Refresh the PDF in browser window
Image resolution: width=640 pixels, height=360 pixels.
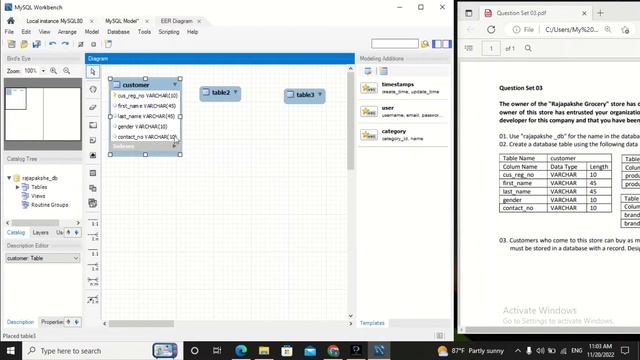(491, 29)
